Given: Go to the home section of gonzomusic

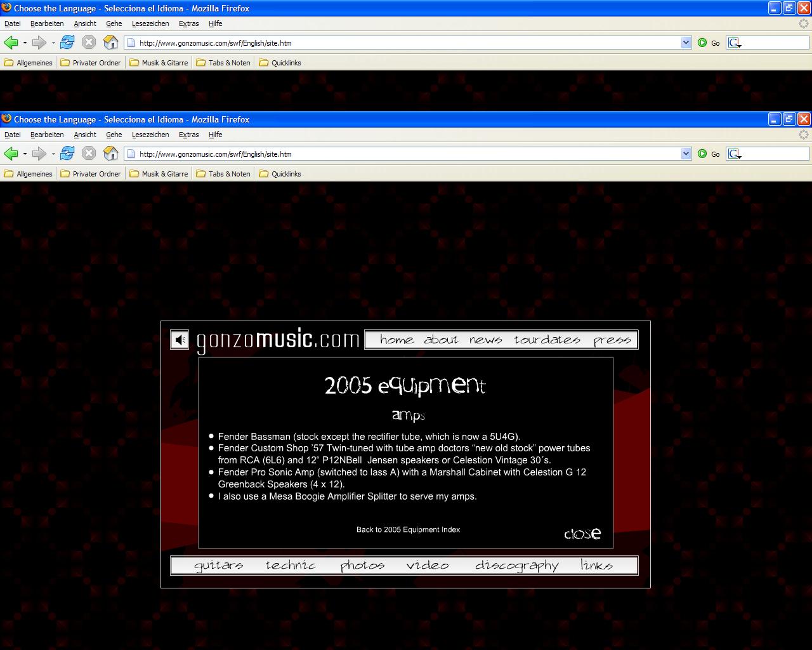Looking at the screenshot, I should pos(397,340).
